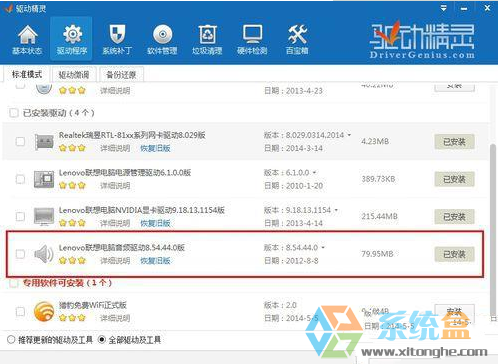498x364 pixels.
Task: Switch to 备份还原 tab
Action: tap(121, 75)
